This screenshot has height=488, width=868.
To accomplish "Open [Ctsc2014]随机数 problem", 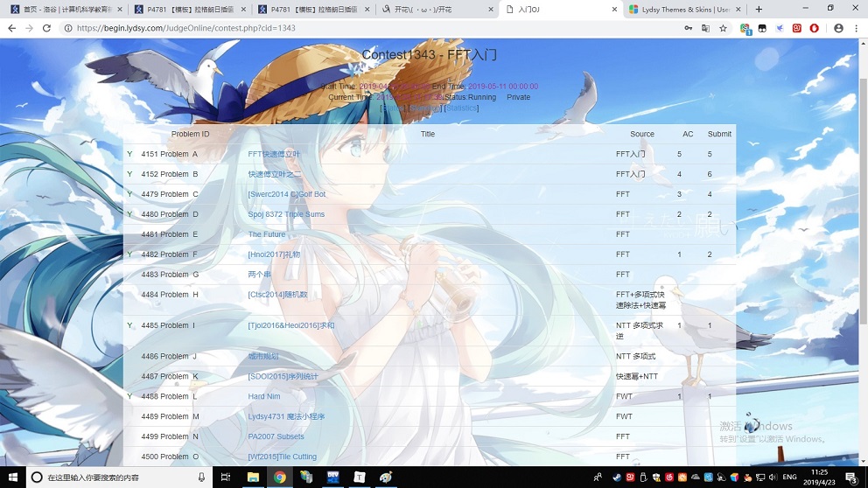I will pyautogui.click(x=278, y=295).
